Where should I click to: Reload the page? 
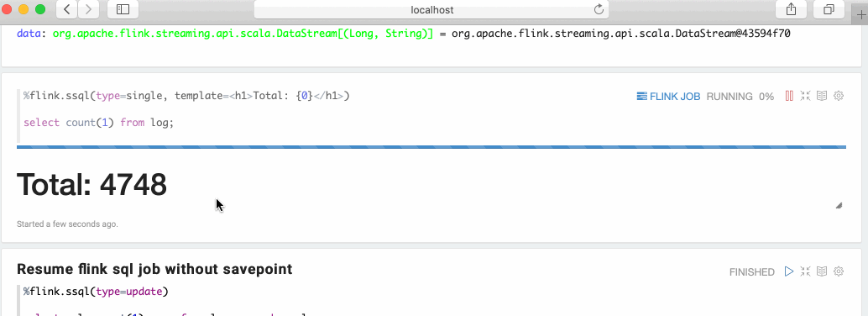599,9
